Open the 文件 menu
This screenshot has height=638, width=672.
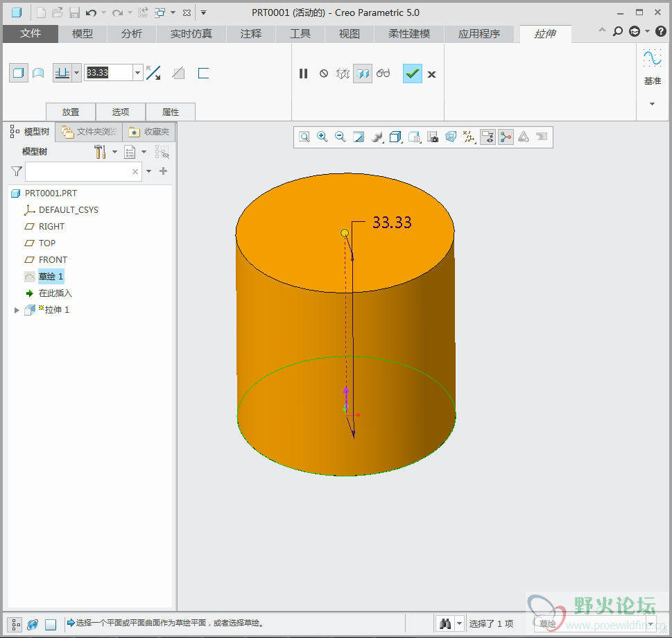tap(31, 33)
